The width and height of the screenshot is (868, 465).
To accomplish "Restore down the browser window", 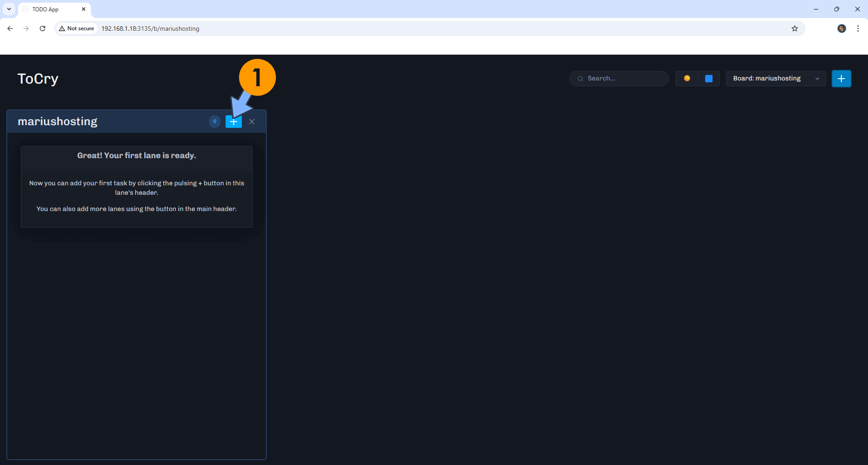I will [x=837, y=9].
